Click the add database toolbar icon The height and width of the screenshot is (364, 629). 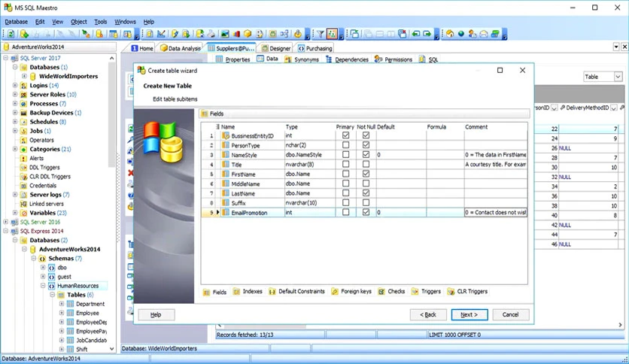(x=24, y=34)
